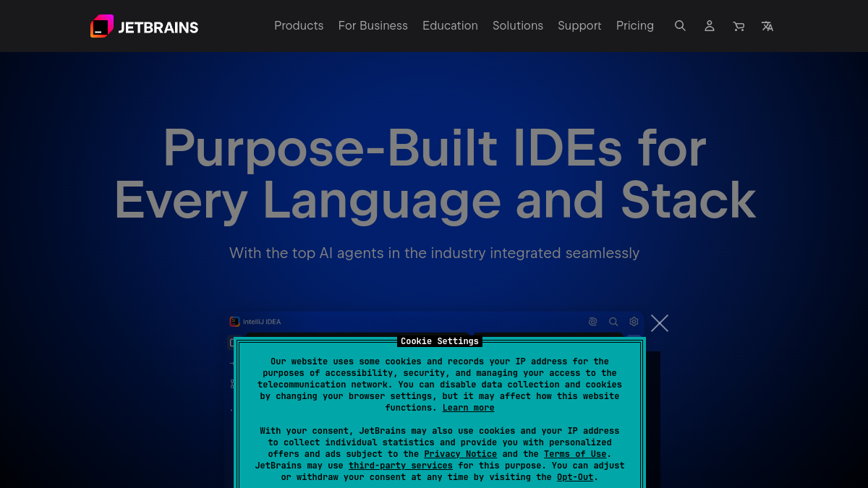868x488 pixels.
Task: Open the site search magnifier in the header
Action: 680,26
